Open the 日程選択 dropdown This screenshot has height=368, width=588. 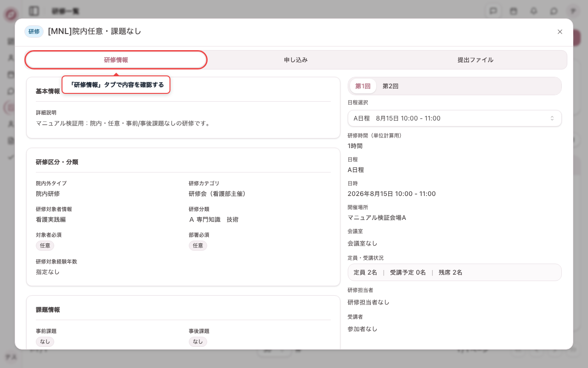(x=455, y=118)
